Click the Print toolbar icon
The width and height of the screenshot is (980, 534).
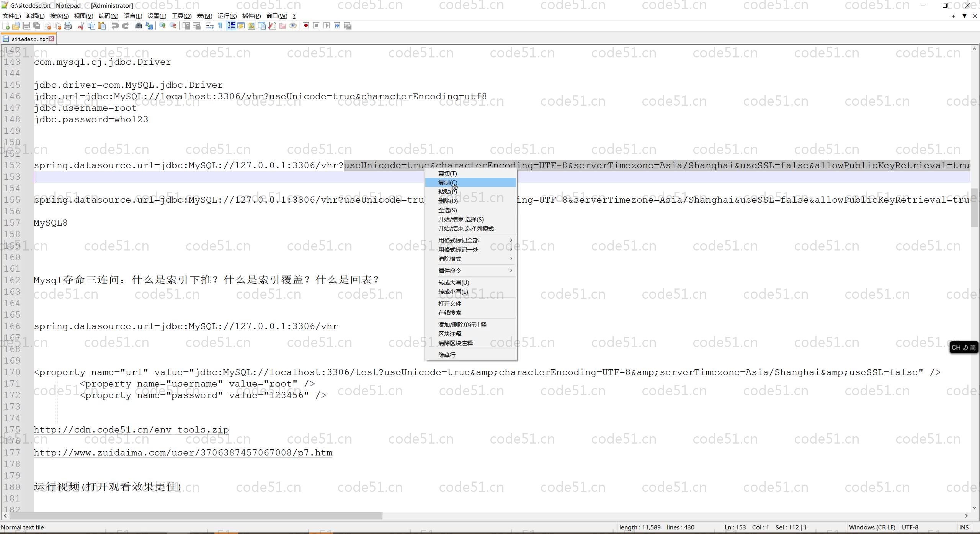coord(68,26)
